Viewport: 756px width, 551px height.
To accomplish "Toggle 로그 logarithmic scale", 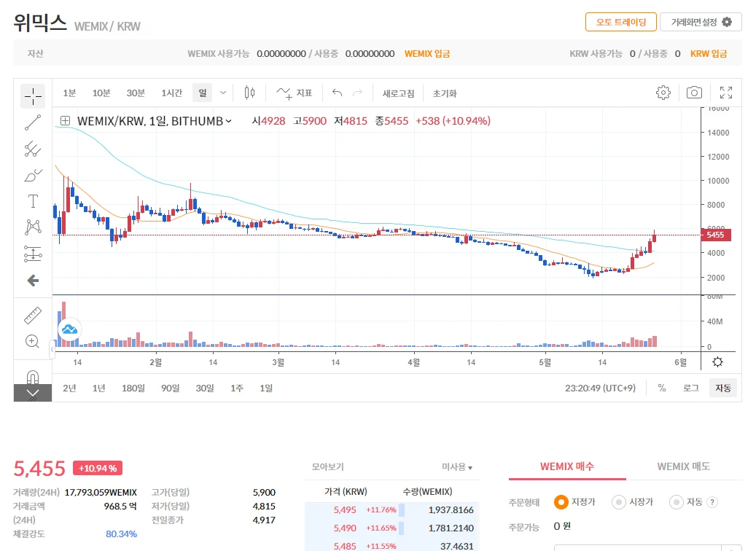I will click(691, 388).
